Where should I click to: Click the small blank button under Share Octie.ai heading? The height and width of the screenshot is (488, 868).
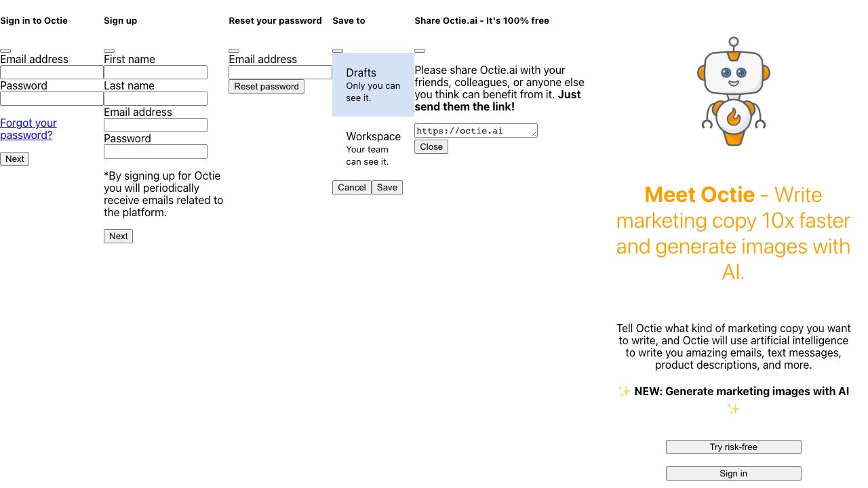click(x=420, y=51)
